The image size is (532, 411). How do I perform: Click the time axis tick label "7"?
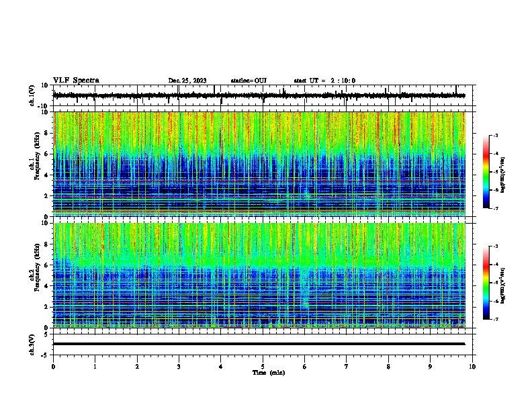(347, 367)
